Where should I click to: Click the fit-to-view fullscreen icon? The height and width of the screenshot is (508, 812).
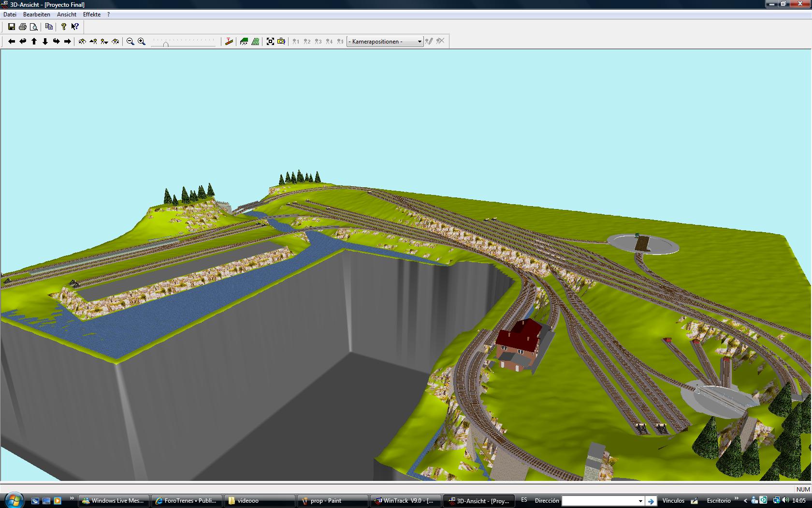270,42
